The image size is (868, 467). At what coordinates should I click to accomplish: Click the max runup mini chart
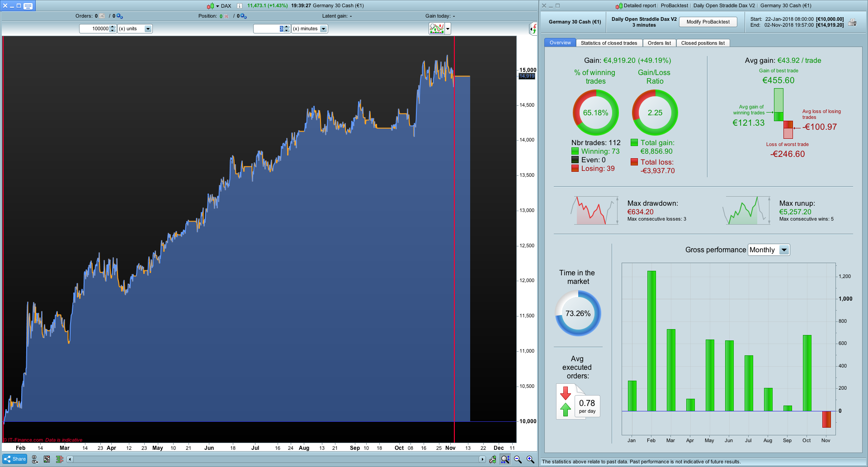[746, 210]
